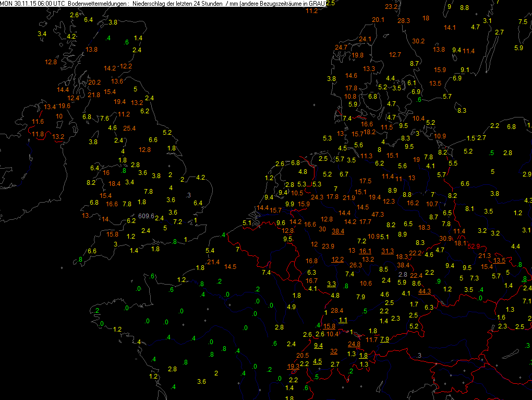The height and width of the screenshot is (400, 532).
Task: Click the Bodenwettermeldungen title text
Action: (96, 4)
